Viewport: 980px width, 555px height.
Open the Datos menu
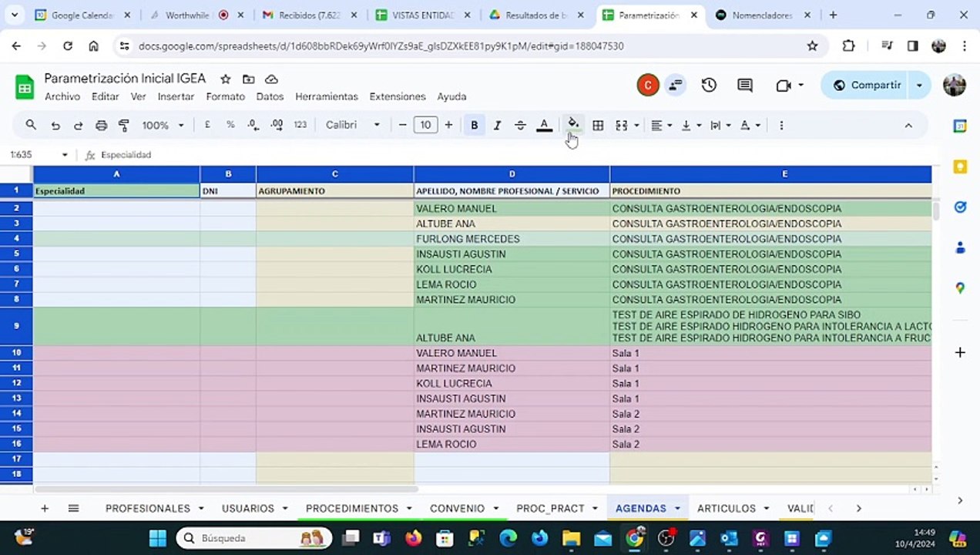(x=270, y=96)
